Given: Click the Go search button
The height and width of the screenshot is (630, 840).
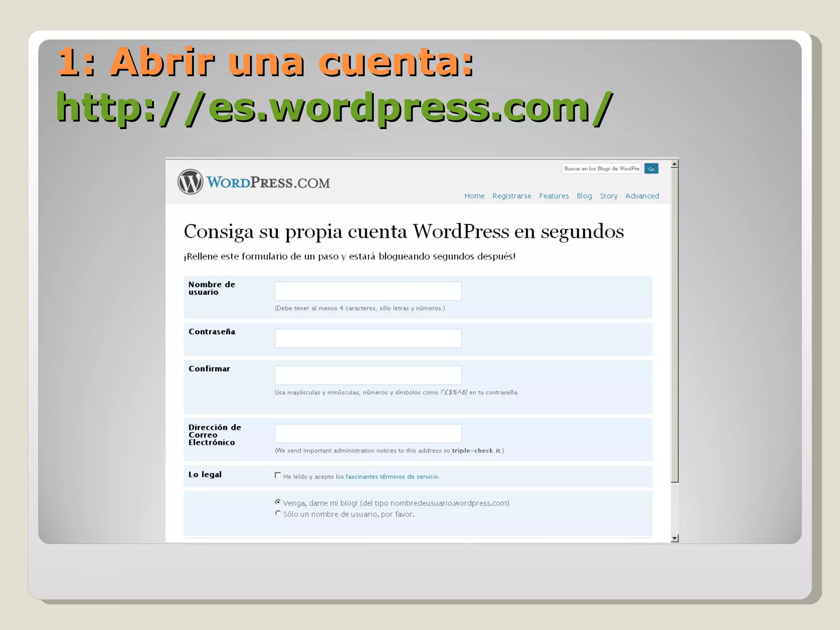Looking at the screenshot, I should pyautogui.click(x=651, y=169).
